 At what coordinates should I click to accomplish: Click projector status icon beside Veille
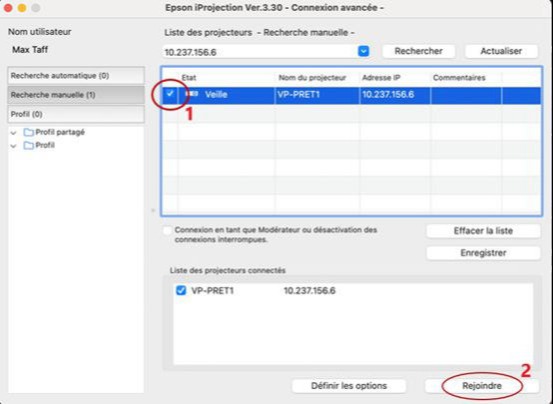pos(192,94)
